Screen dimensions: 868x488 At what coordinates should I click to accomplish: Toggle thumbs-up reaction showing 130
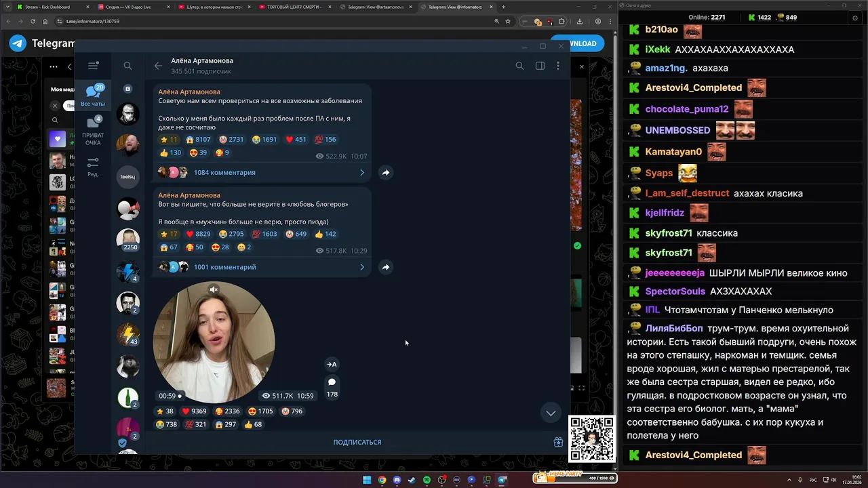[171, 152]
